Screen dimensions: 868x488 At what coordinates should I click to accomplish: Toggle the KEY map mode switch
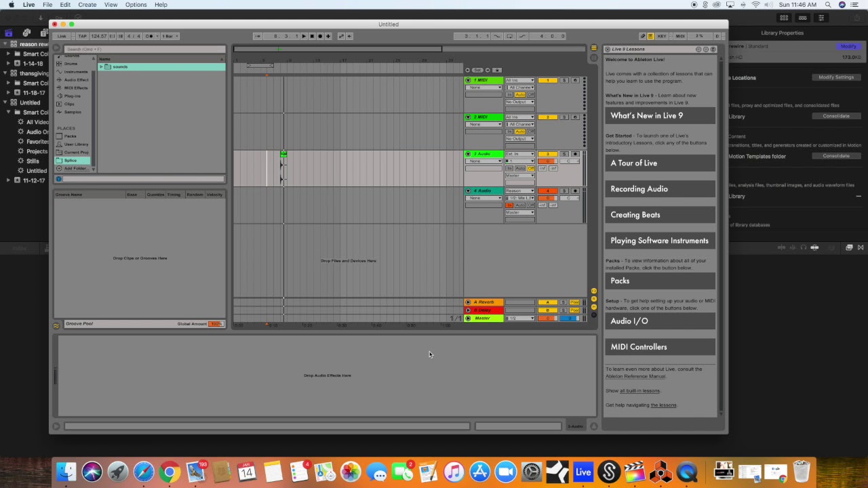pyautogui.click(x=662, y=36)
